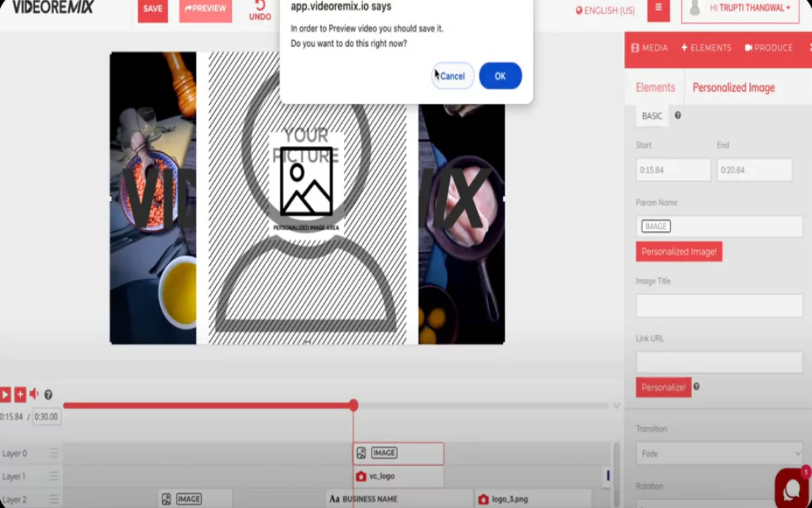
Task: Edit the Start time field
Action: (673, 170)
